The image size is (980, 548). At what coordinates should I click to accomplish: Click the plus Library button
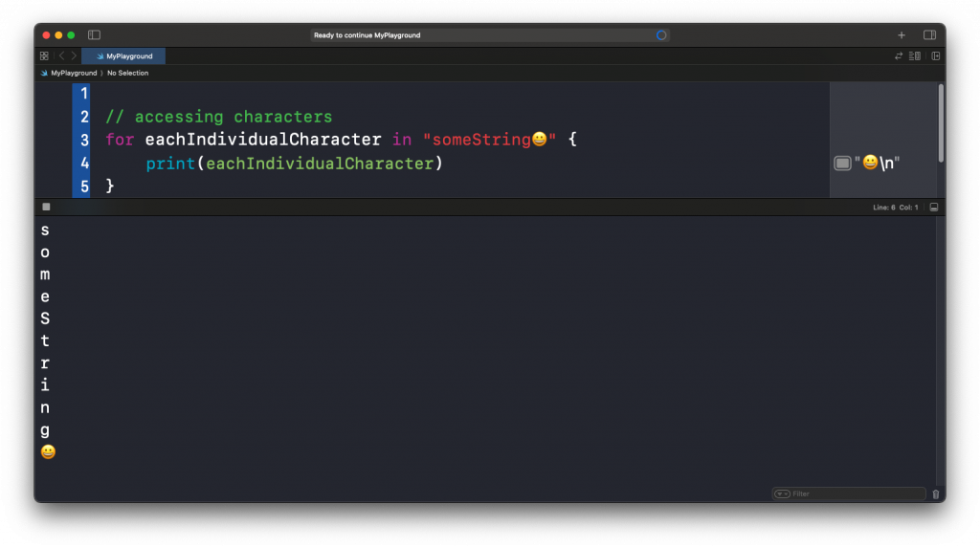click(901, 35)
